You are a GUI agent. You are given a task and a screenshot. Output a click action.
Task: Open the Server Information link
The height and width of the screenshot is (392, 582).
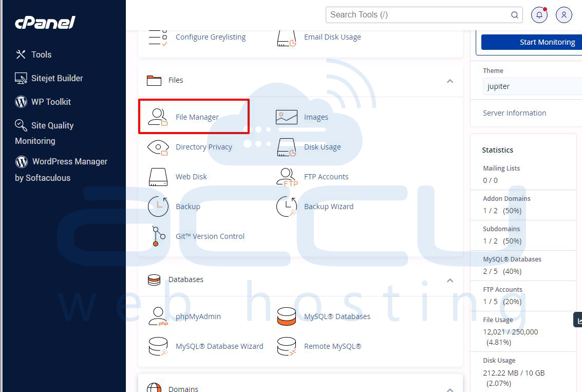click(514, 113)
